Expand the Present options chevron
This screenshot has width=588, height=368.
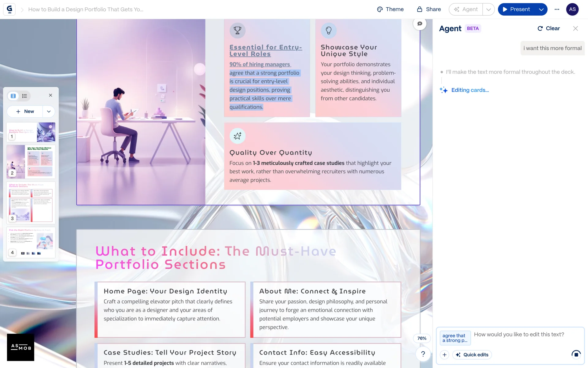point(541,9)
